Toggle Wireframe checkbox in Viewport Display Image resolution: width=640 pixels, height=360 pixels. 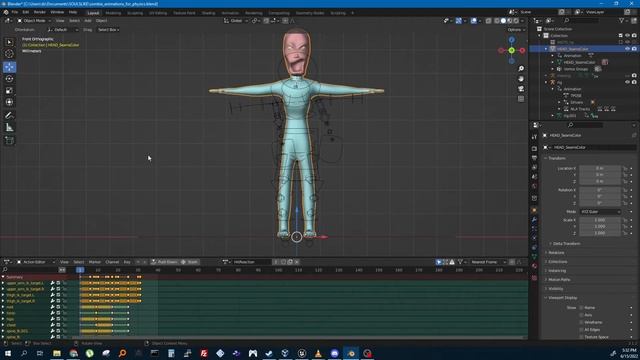click(581, 322)
